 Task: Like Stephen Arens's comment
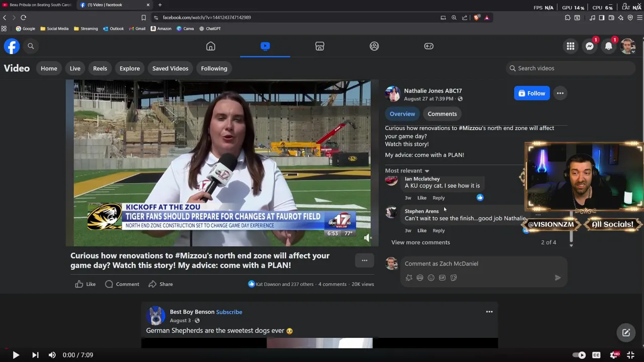pyautogui.click(x=422, y=231)
